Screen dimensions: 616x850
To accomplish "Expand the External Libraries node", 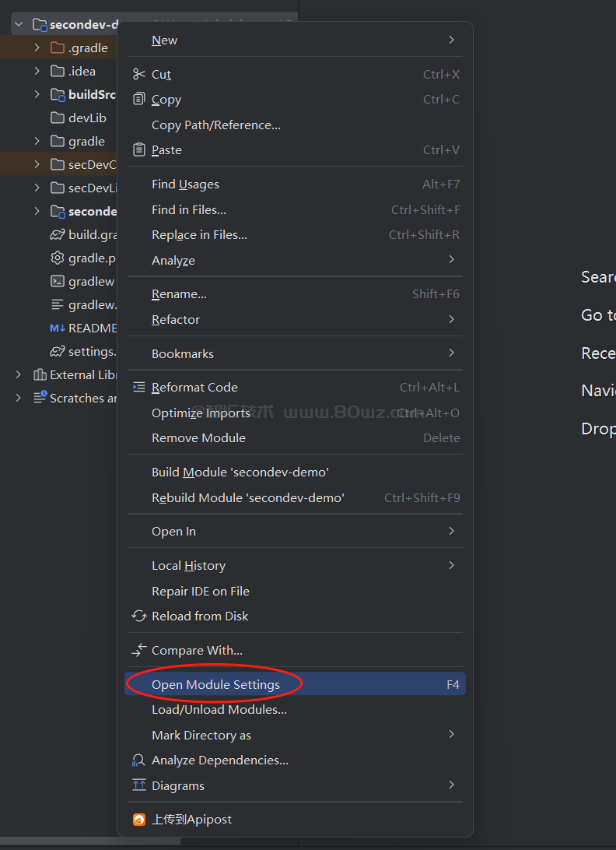I will 19,374.
